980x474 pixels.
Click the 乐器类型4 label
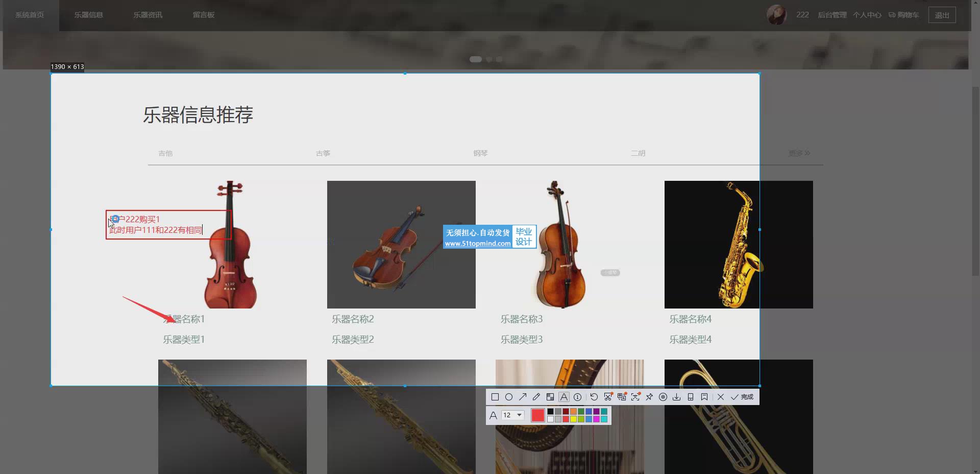click(x=691, y=340)
